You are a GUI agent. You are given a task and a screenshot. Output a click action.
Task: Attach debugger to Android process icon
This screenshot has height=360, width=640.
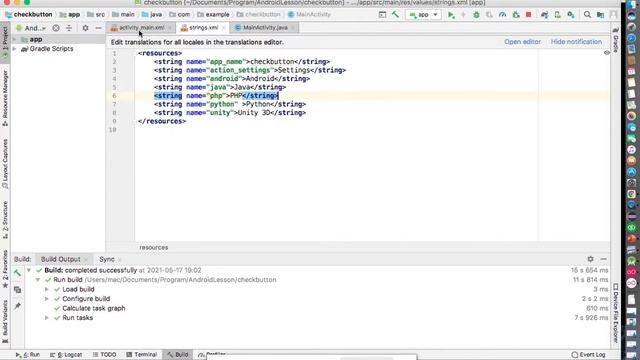coord(516,15)
